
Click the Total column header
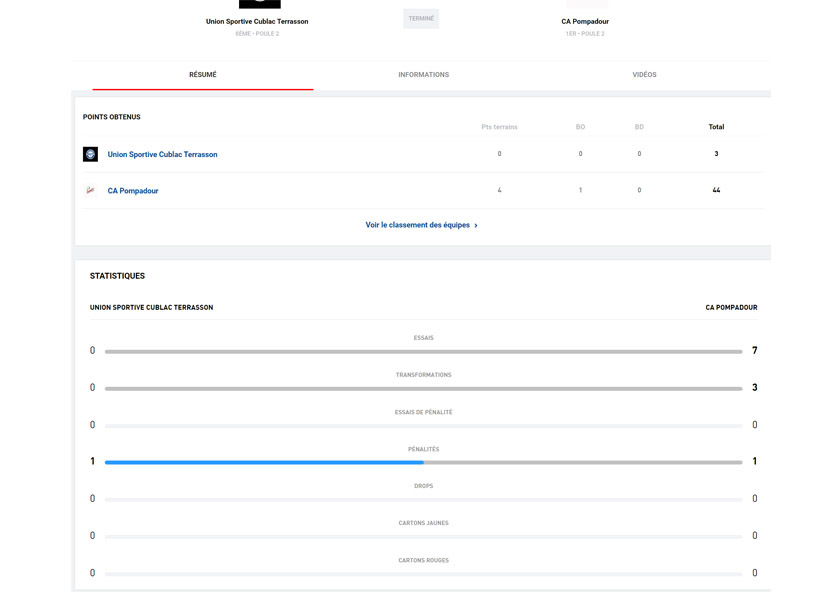pos(716,127)
